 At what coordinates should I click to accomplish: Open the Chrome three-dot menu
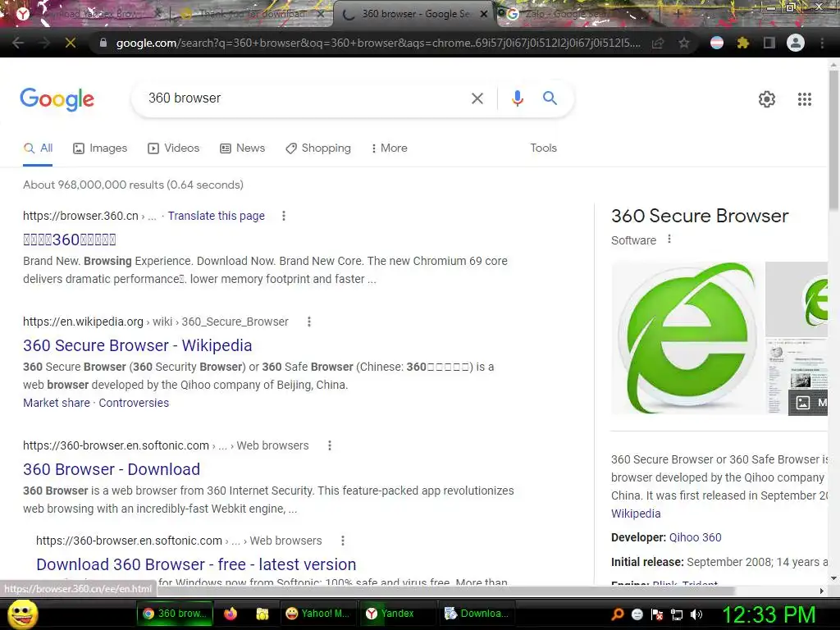tap(822, 43)
